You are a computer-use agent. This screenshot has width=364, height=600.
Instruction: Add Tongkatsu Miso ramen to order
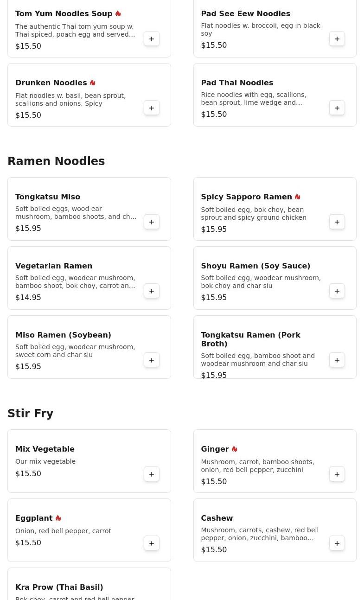[x=152, y=222]
